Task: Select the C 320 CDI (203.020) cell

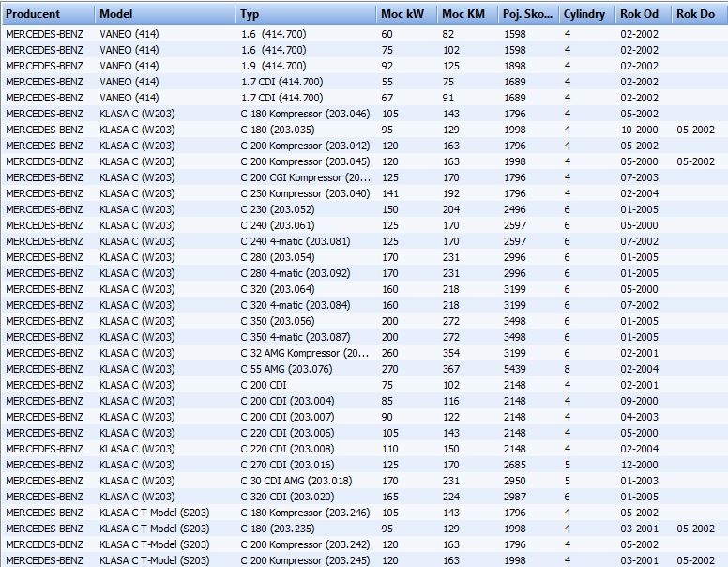Action: pos(287,497)
